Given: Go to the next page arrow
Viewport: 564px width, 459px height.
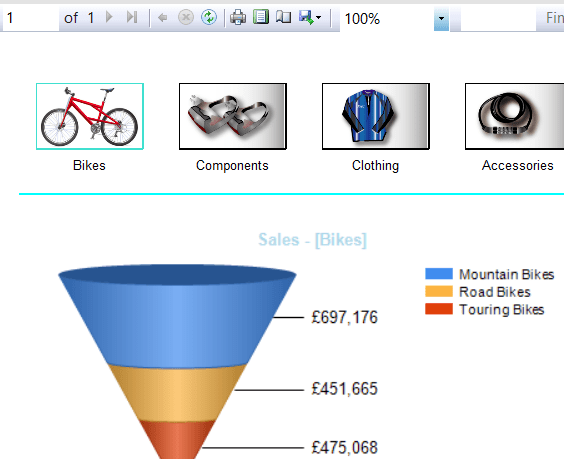Looking at the screenshot, I should [x=109, y=17].
